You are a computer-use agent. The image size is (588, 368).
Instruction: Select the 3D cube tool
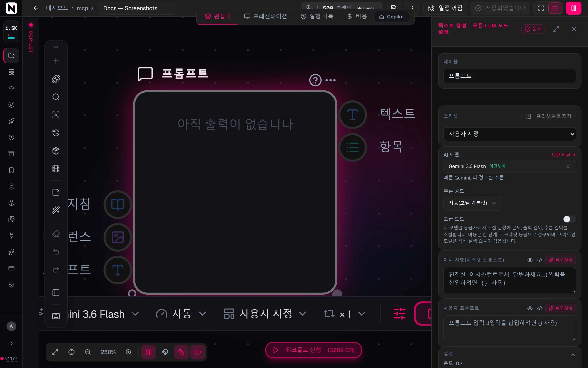(x=56, y=151)
